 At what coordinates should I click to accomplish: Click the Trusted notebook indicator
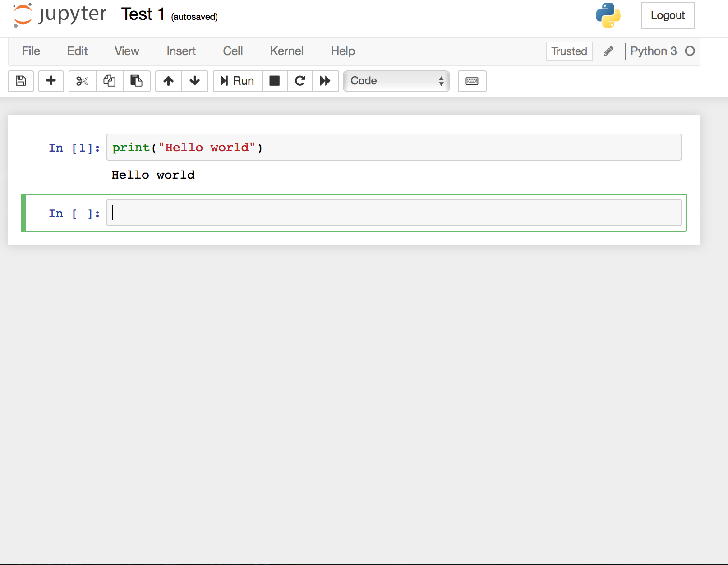coord(569,51)
